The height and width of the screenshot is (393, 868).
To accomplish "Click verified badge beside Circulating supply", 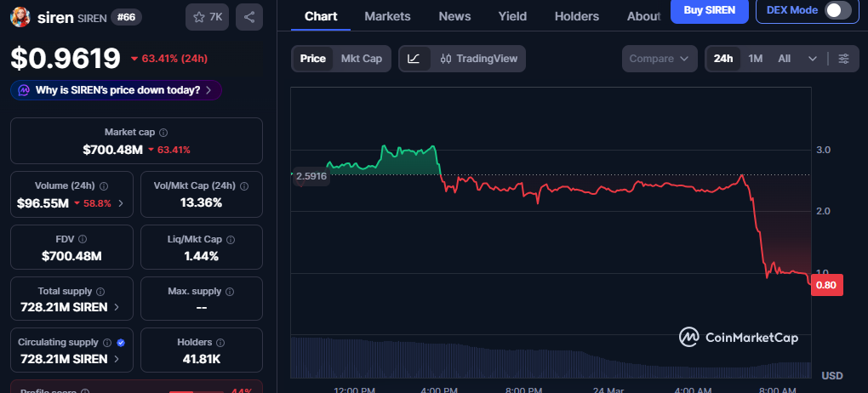I will (121, 343).
